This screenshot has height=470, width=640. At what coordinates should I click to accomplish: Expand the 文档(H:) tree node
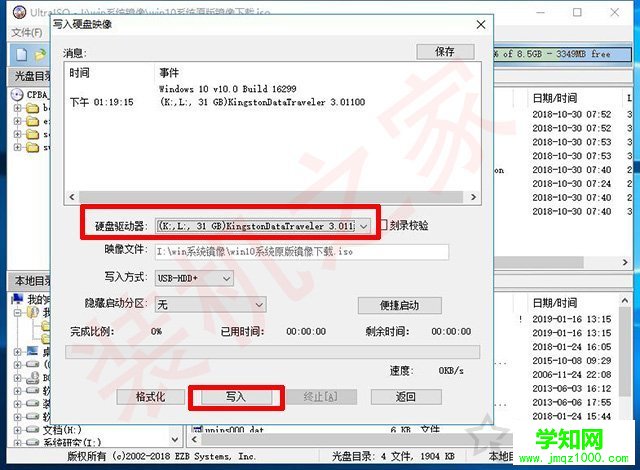click(x=17, y=430)
